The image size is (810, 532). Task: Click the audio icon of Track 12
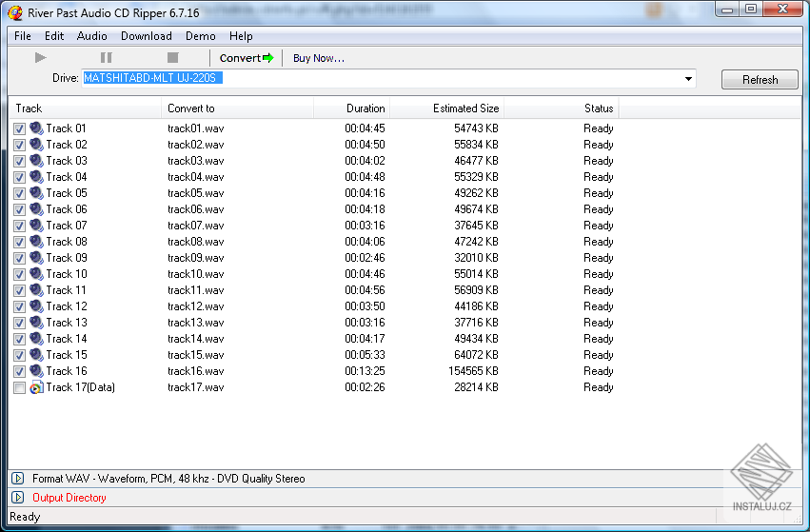(x=36, y=306)
